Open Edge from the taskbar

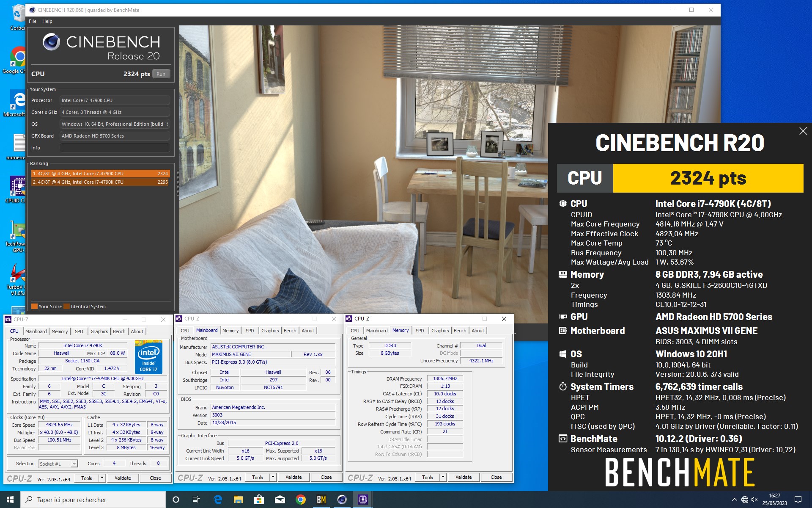tap(218, 500)
